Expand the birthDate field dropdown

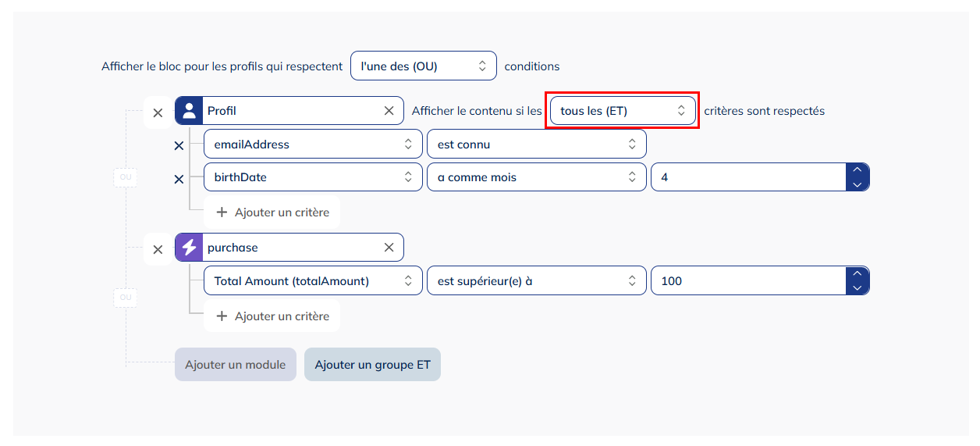[x=312, y=177]
